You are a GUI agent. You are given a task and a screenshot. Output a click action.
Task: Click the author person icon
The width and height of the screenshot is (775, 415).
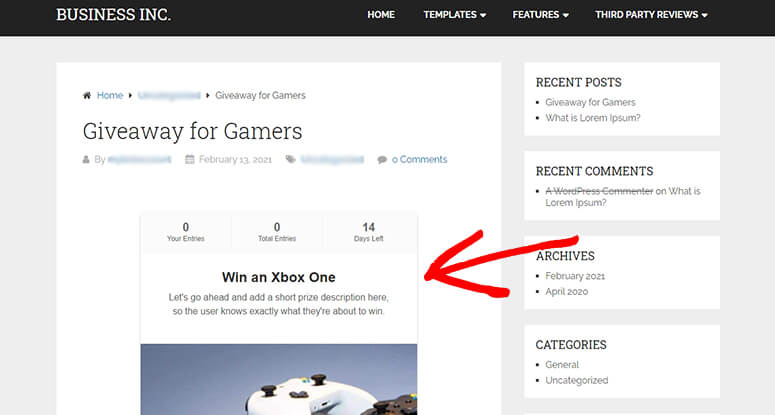86,160
